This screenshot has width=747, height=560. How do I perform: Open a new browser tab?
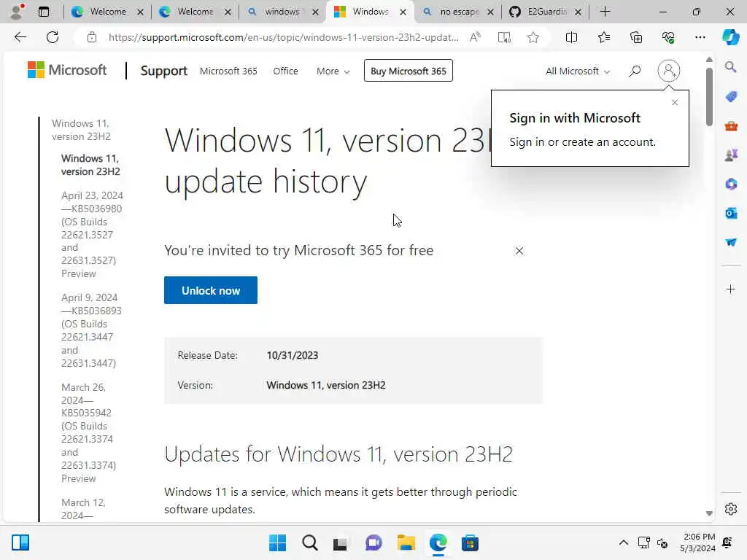605,12
